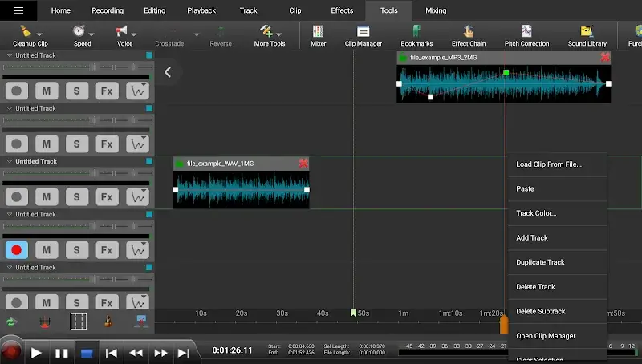Click the first track's color square
This screenshot has height=364, width=642.
pos(148,55)
